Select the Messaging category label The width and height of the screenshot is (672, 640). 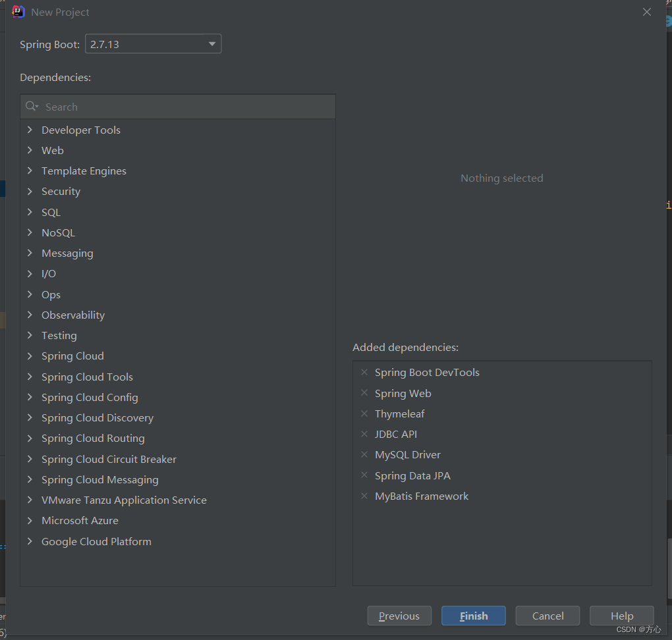point(67,253)
